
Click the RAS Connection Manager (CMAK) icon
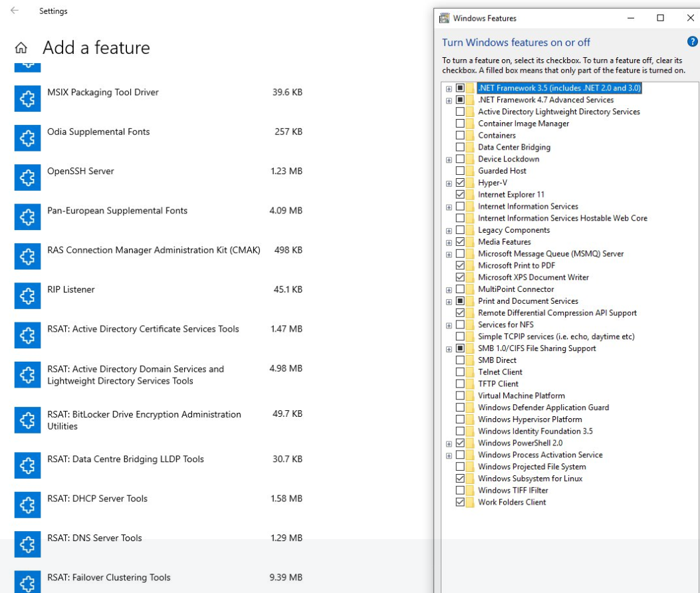point(27,257)
